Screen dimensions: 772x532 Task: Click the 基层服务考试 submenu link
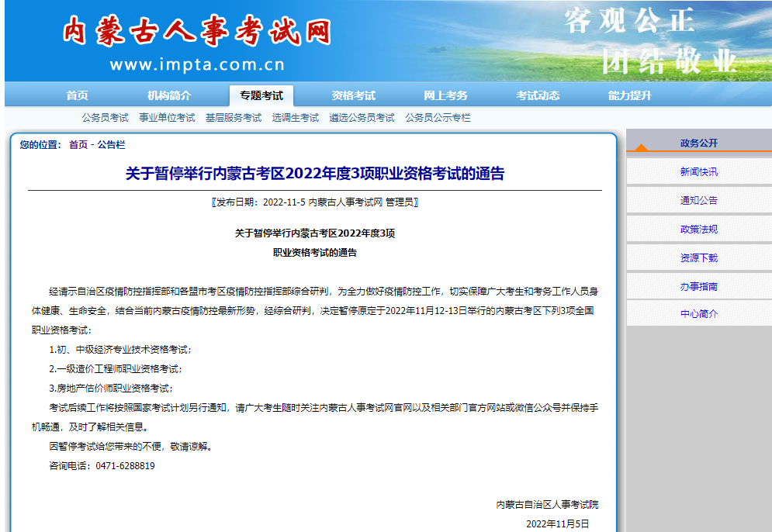[234, 118]
